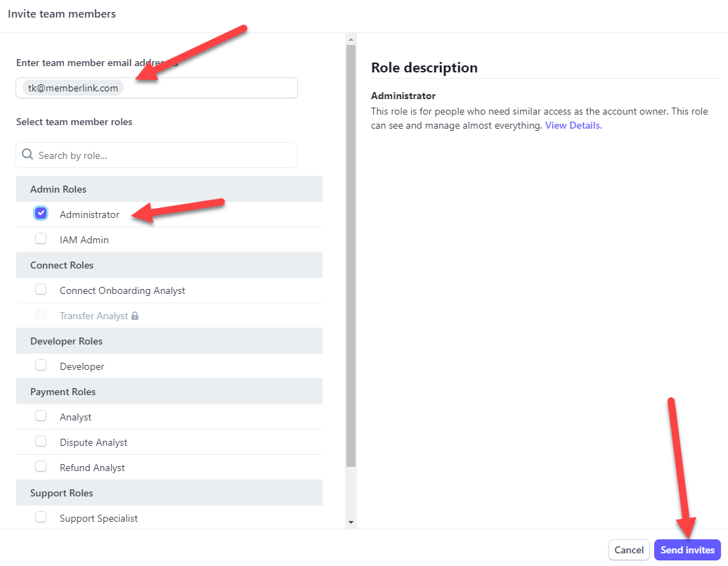This screenshot has width=728, height=566.
Task: Tick the Analyst payment role checkbox
Action: [x=41, y=416]
